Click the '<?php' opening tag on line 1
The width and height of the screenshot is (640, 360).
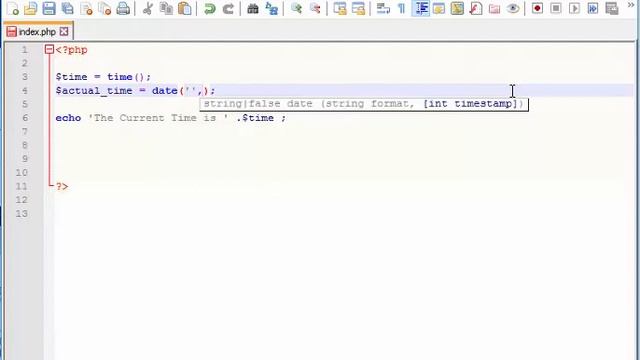71,50
